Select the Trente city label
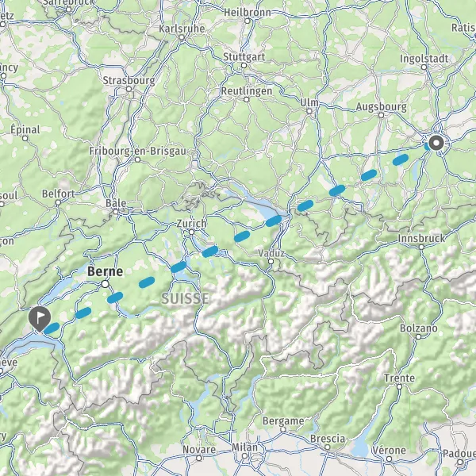 point(400,378)
